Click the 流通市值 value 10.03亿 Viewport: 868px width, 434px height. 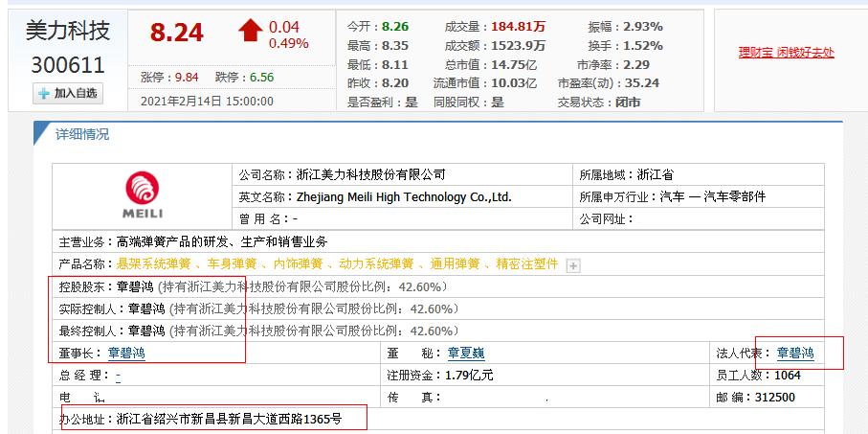pyautogui.click(x=514, y=83)
